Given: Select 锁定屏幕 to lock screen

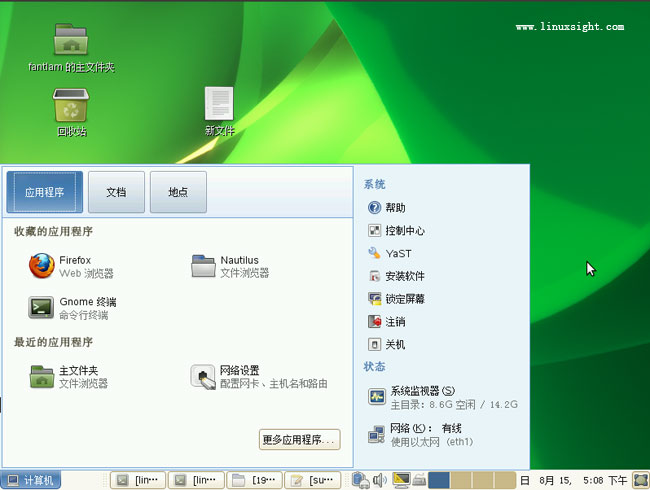Looking at the screenshot, I should point(404,298).
